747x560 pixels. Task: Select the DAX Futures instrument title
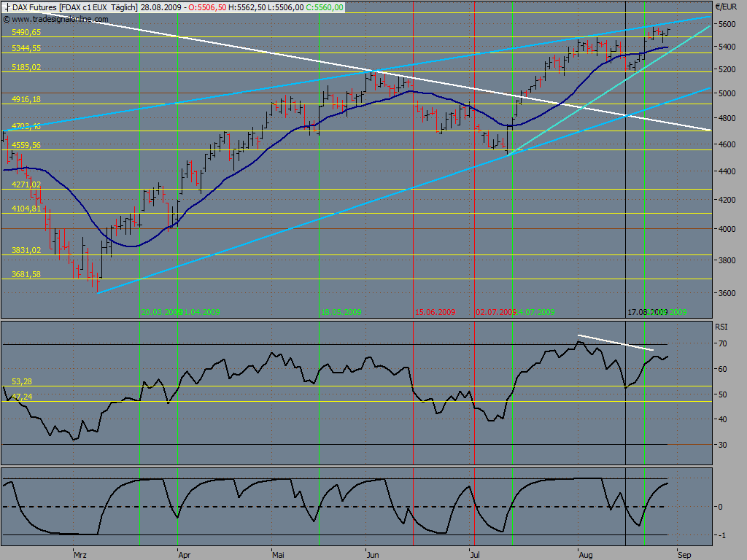point(34,7)
